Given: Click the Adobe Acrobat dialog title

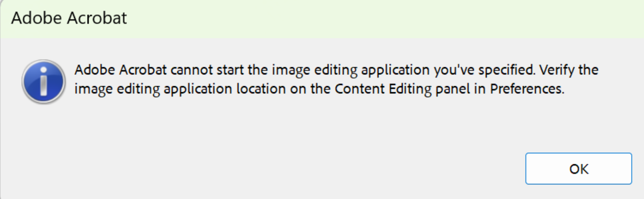Looking at the screenshot, I should pyautogui.click(x=69, y=18).
